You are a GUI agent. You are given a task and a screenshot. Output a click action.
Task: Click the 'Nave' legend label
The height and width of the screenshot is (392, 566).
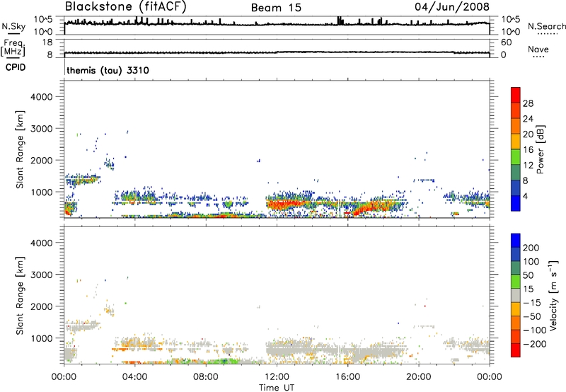[538, 50]
